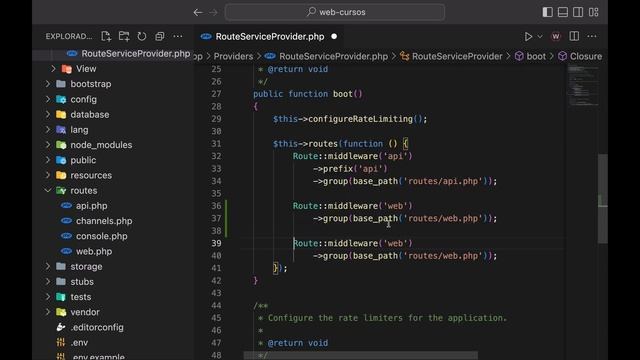Click the prefix('api') call on line 33

coord(355,169)
